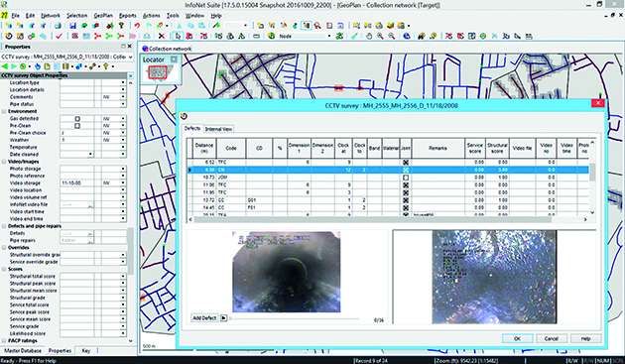
Task: Toggle Joint checkbox in 6.52 TFC row
Action: pos(406,163)
